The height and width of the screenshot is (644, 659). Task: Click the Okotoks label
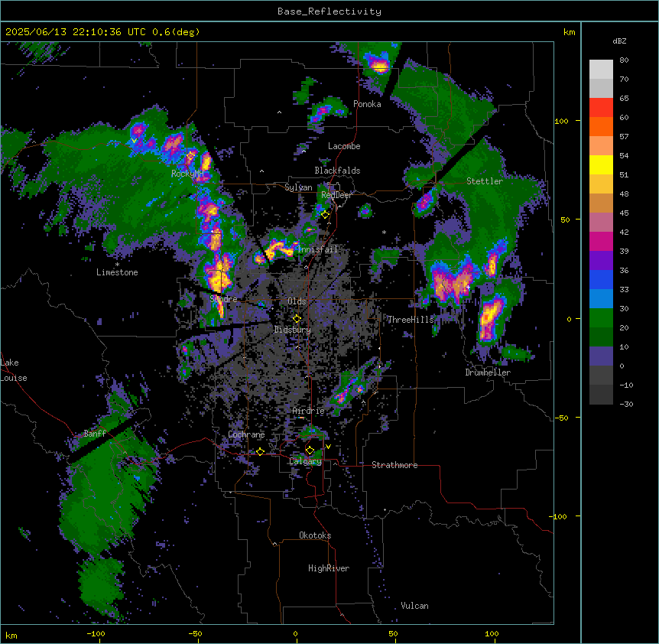[315, 535]
